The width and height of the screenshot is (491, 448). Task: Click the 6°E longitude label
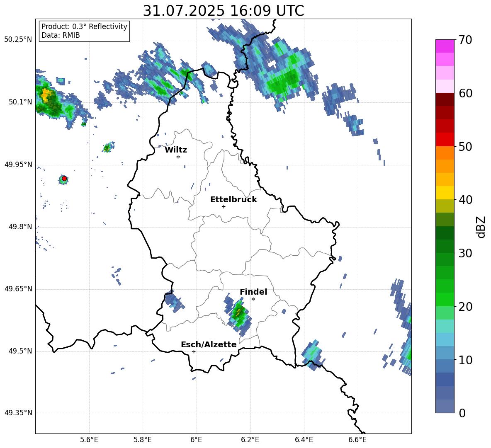point(196,440)
